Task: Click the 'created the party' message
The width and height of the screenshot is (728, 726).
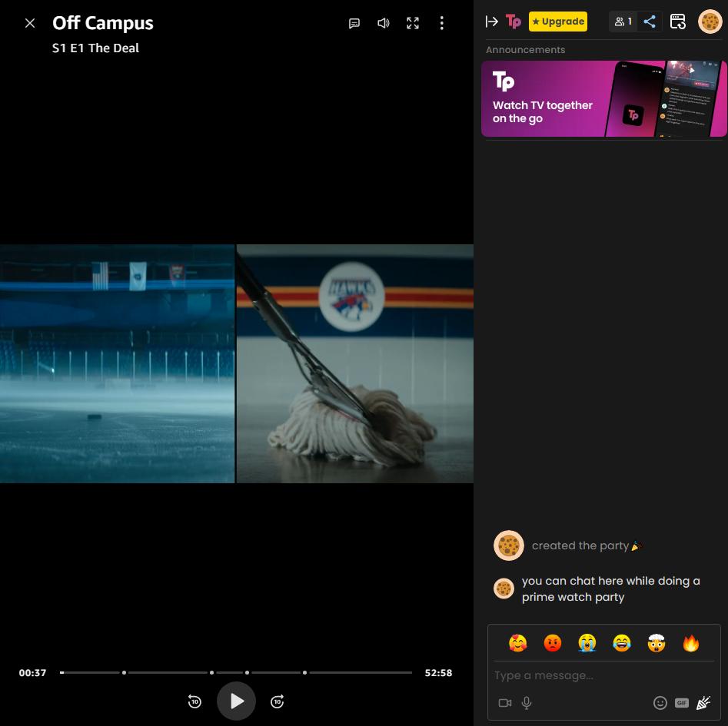Action: 587,545
